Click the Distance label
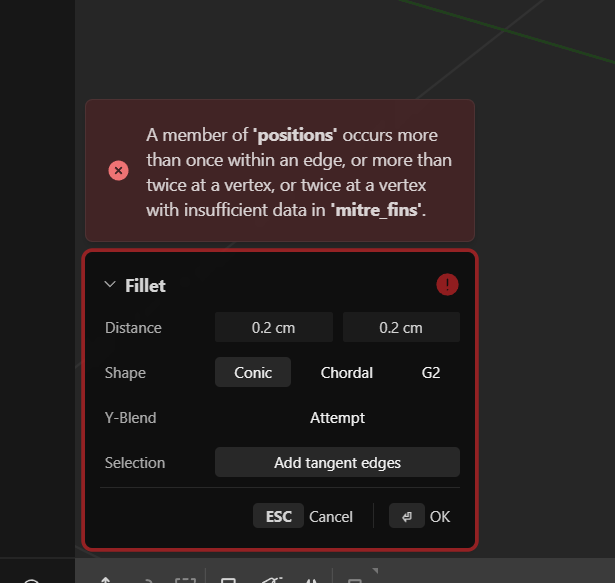 133,328
